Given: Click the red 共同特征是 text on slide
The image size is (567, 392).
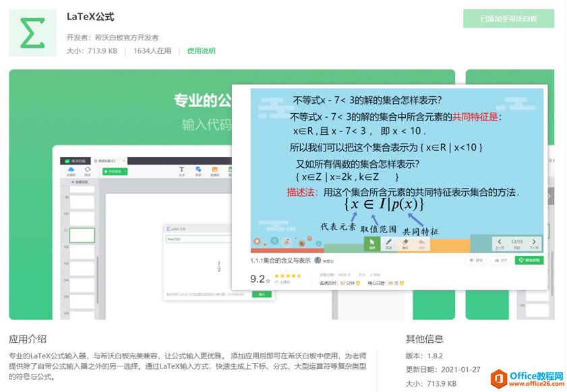Looking at the screenshot, I should click(x=475, y=117).
